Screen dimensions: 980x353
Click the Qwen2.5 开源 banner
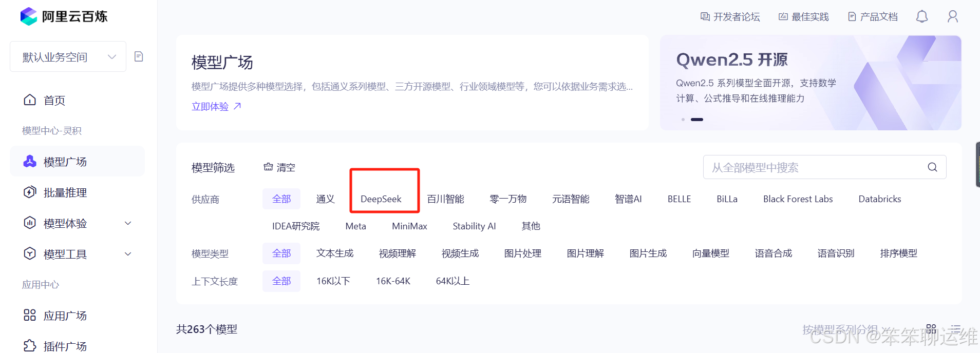pos(811,83)
